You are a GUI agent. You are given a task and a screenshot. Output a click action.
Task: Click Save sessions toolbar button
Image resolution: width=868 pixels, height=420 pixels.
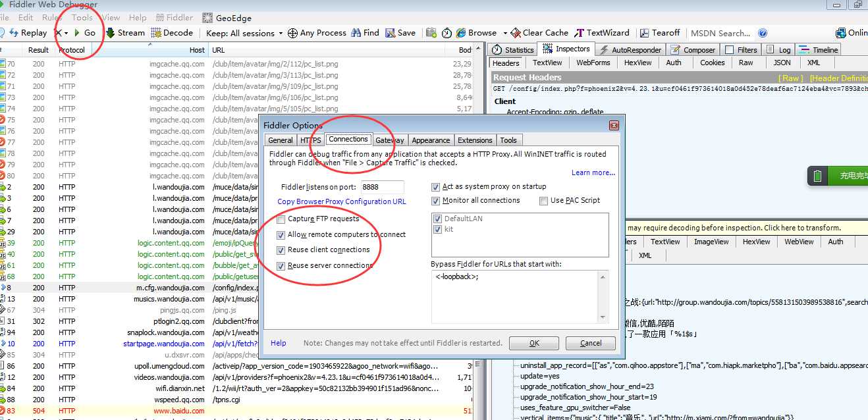click(401, 33)
